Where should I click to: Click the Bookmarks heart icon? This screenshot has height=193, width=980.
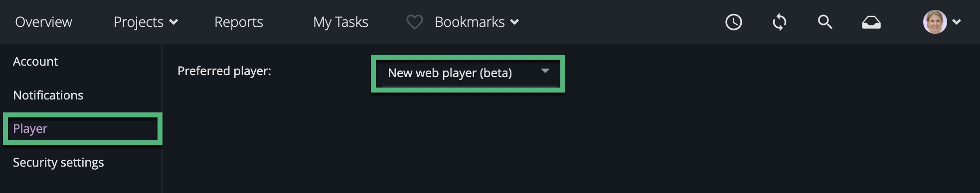(x=414, y=22)
